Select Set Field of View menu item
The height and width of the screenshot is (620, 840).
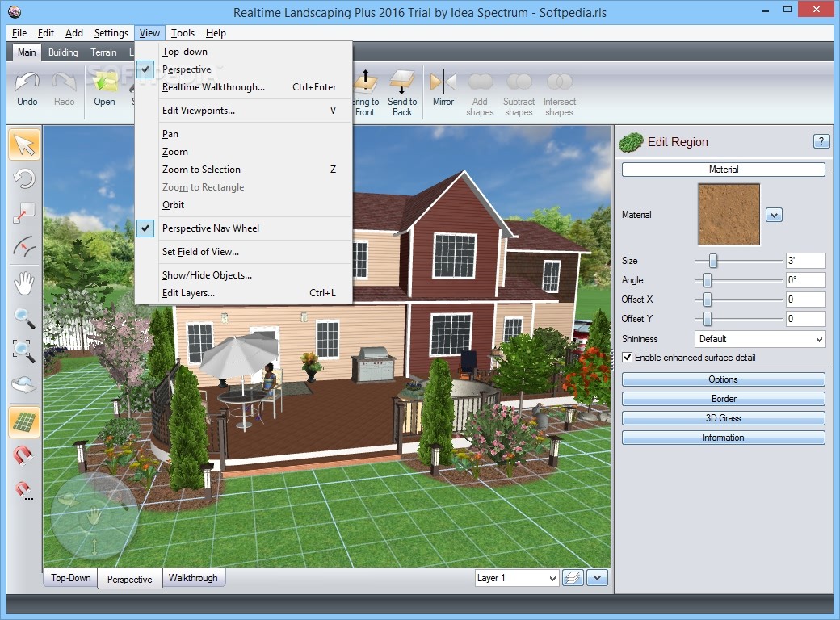[x=244, y=252]
